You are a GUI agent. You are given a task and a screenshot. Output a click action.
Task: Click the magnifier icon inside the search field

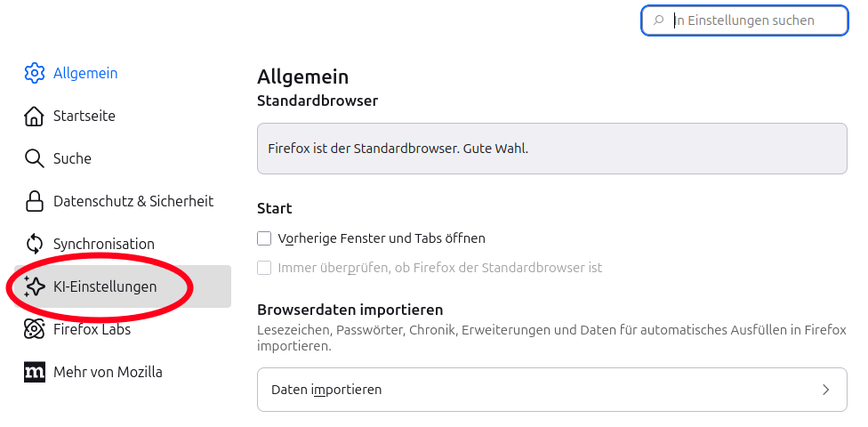pyautogui.click(x=659, y=20)
